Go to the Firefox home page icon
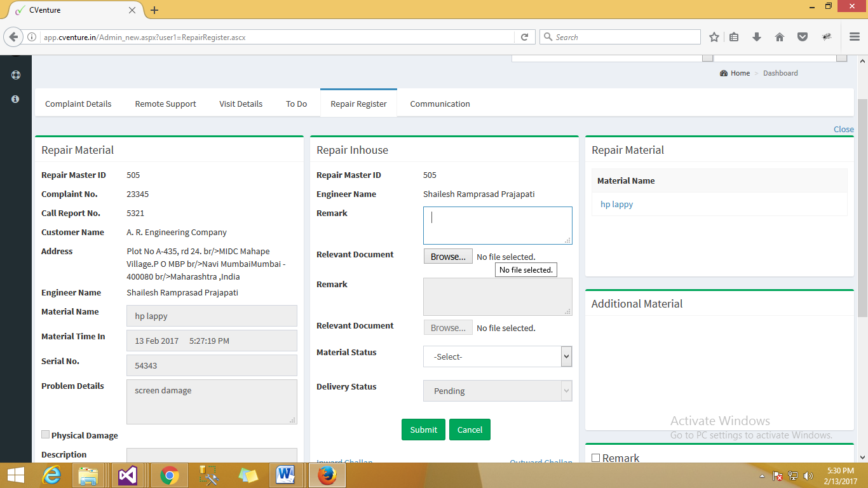The width and height of the screenshot is (868, 488). (x=780, y=37)
